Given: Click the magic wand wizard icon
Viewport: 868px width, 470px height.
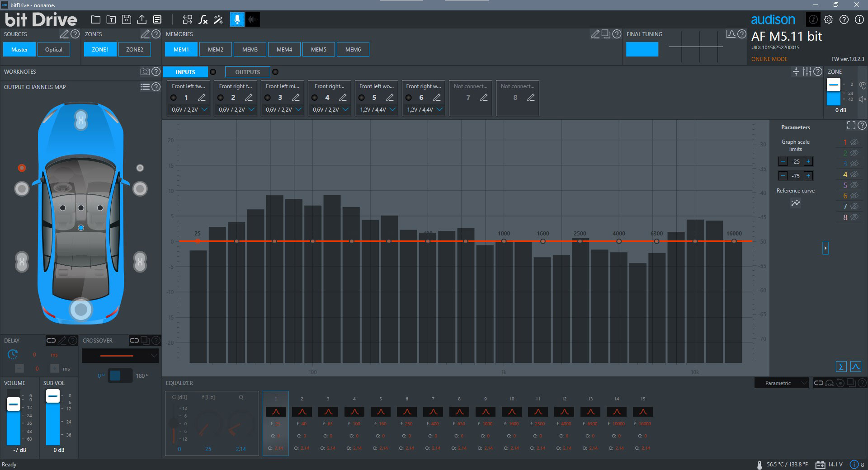Looking at the screenshot, I should point(218,19).
